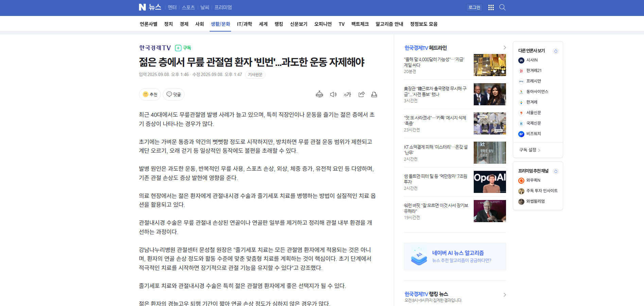
Task: Open the OpenAI headline thumbnail
Action: [489, 182]
